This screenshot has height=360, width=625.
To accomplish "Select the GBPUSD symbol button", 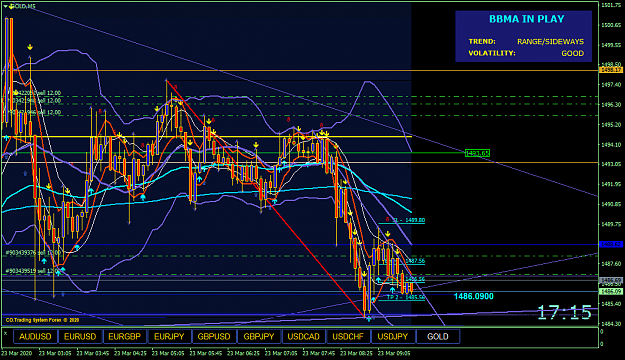I will coord(214,336).
